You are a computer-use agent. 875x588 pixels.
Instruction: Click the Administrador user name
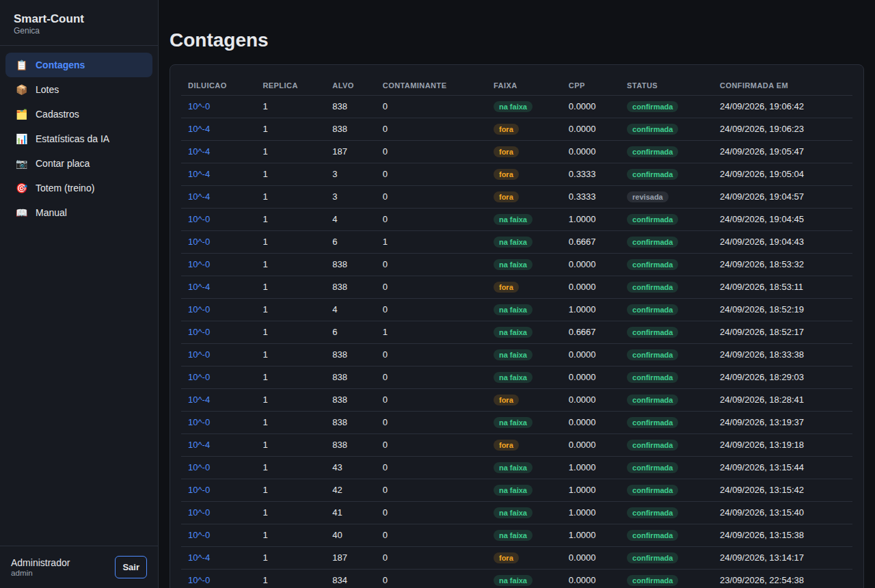click(40, 563)
